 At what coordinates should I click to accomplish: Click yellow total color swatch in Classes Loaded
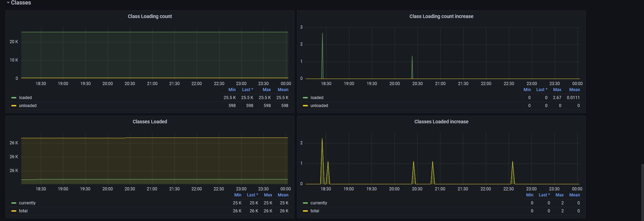(x=14, y=211)
